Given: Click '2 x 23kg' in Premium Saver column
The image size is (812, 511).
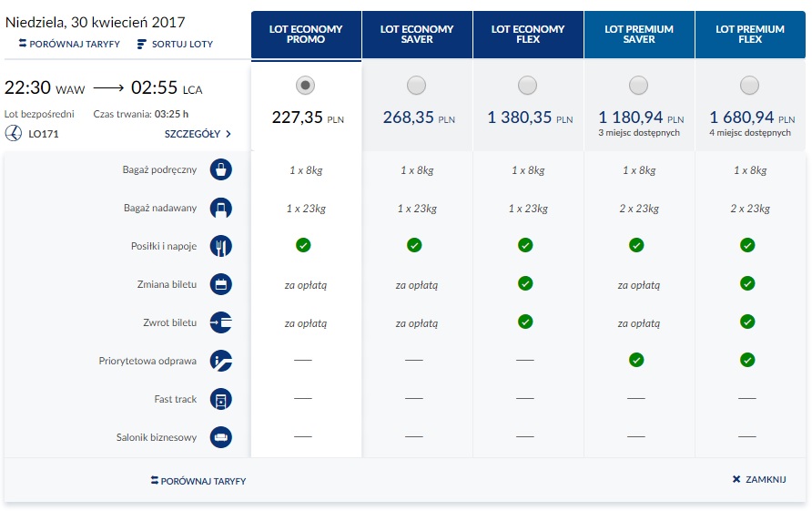Looking at the screenshot, I should pos(639,209).
